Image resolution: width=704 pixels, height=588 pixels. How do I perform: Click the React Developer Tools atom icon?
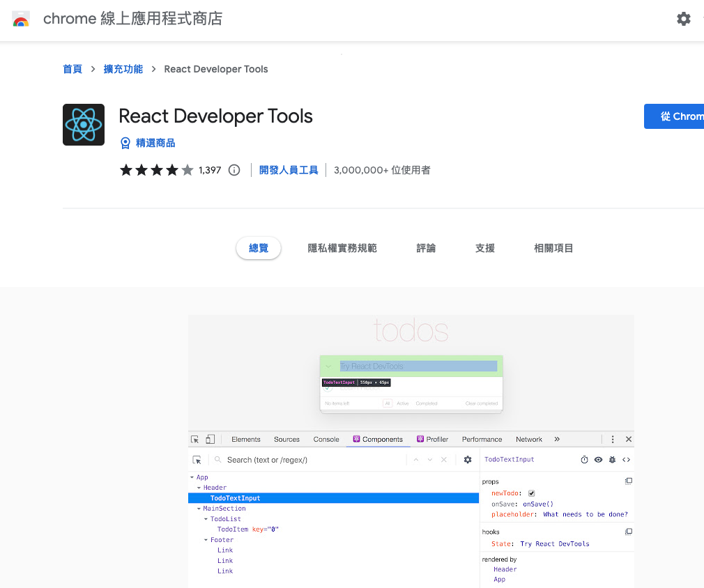84,125
